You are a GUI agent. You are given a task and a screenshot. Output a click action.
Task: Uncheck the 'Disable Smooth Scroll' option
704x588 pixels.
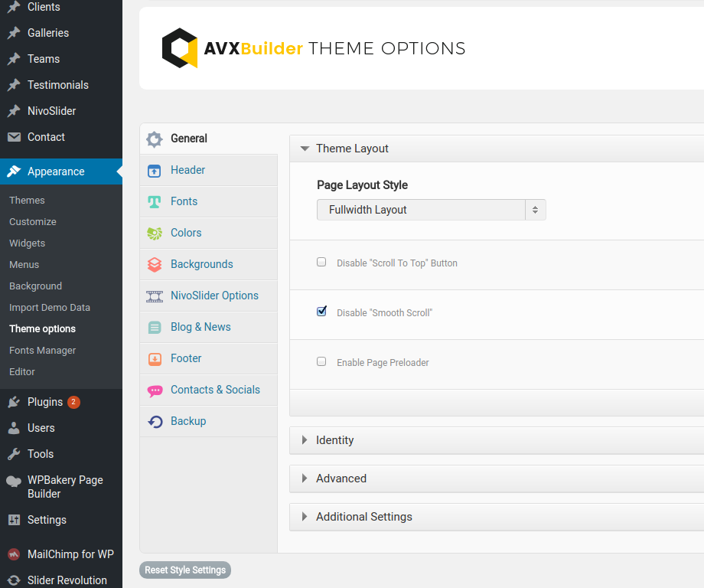pos(321,312)
